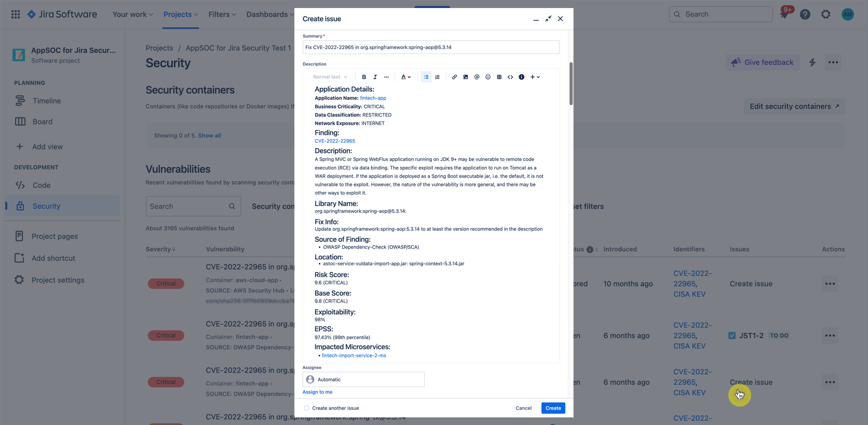
Task: Open the fintech-import-service-2-ms link
Action: point(354,356)
